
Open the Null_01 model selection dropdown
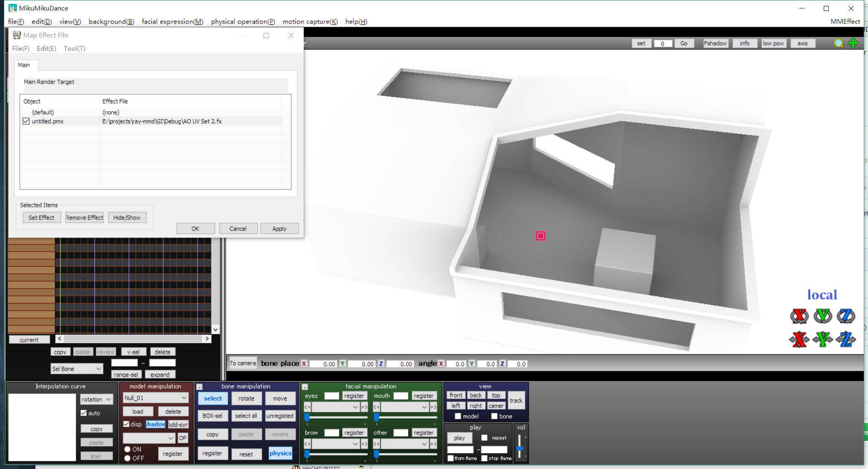(x=156, y=397)
